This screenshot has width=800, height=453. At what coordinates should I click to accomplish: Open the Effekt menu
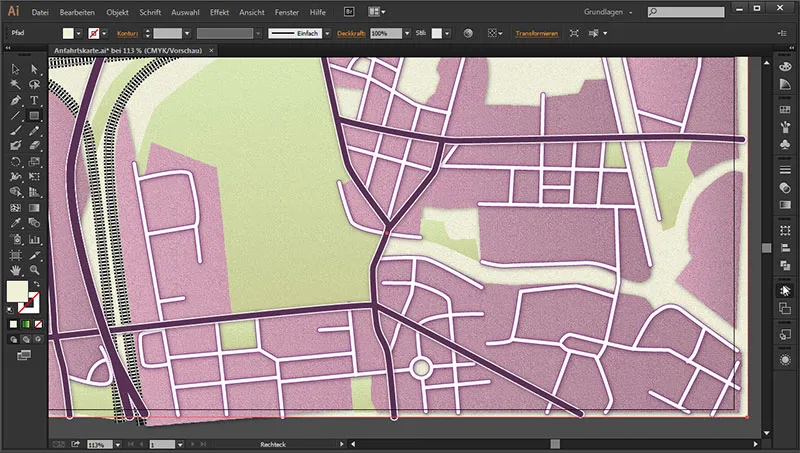coord(219,12)
